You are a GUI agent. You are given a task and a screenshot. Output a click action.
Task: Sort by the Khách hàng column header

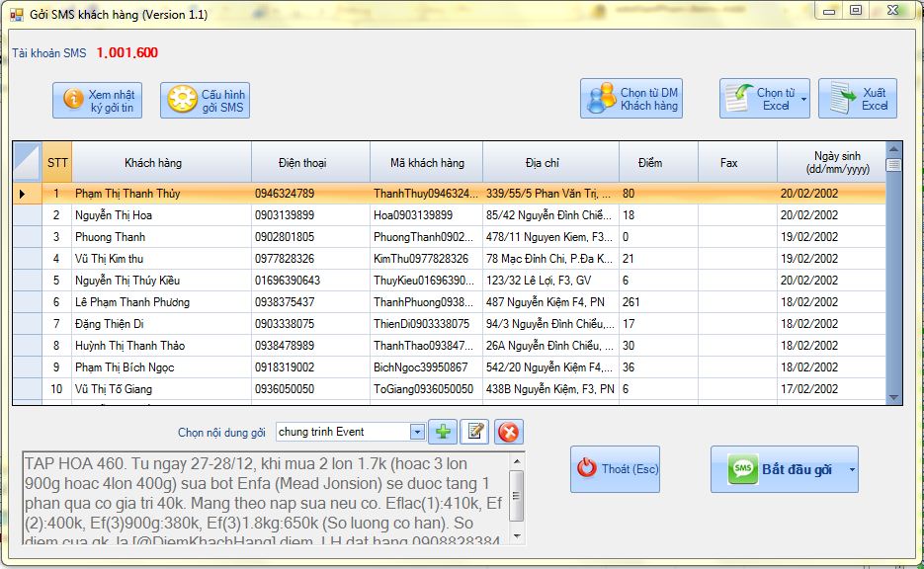[161, 162]
